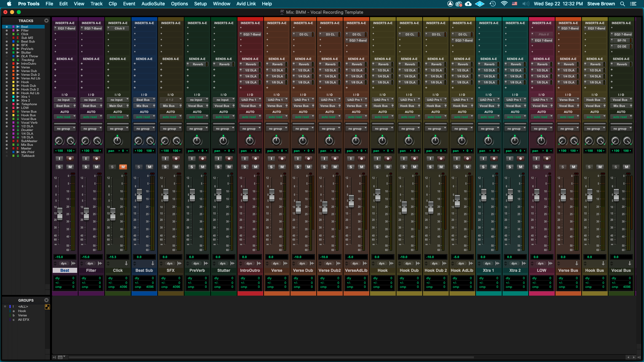Enable input monitoring on Filter channel

(86, 159)
